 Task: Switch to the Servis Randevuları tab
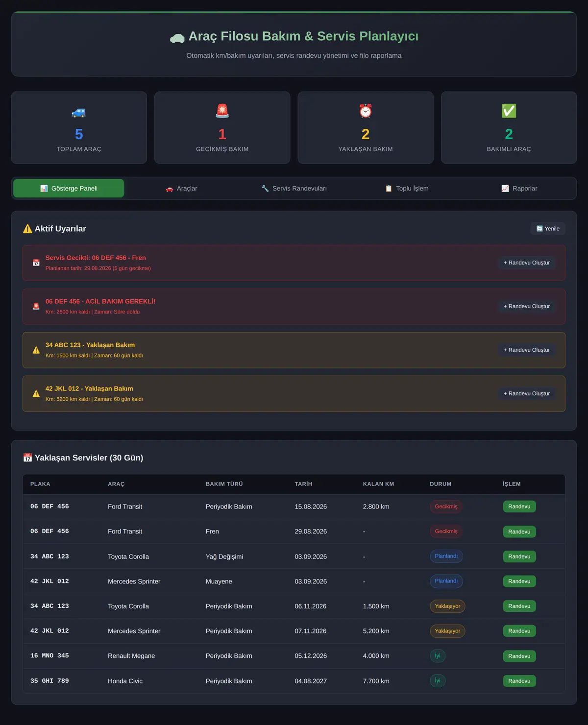coord(294,189)
